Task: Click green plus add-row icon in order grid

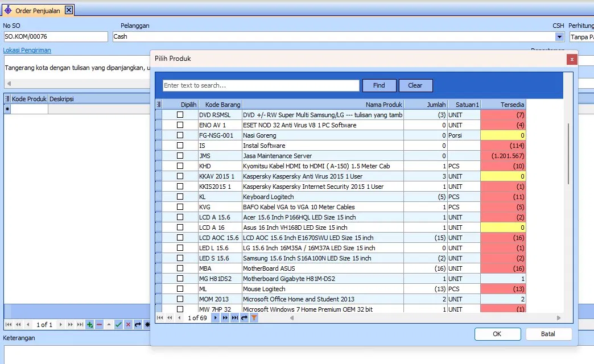Action: point(90,325)
